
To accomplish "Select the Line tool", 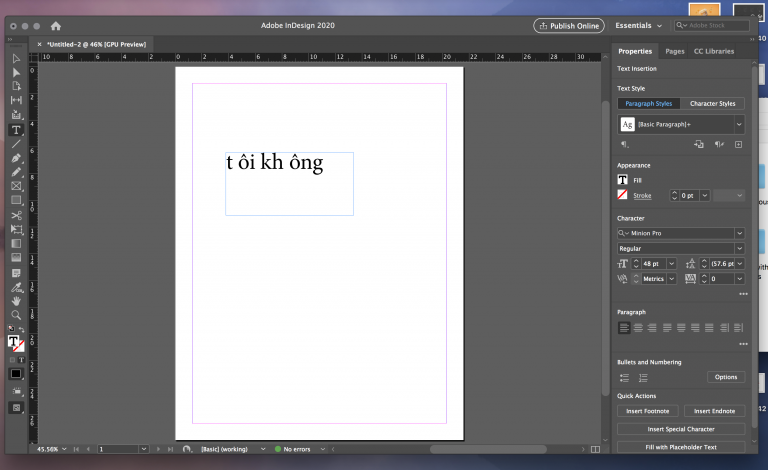I will tap(16, 144).
